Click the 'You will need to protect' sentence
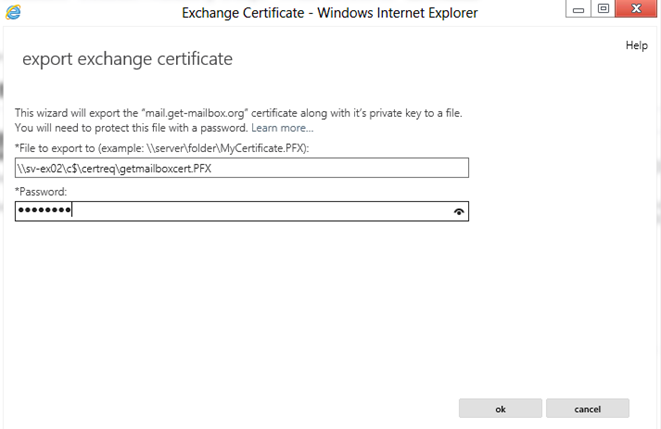 click(x=131, y=128)
